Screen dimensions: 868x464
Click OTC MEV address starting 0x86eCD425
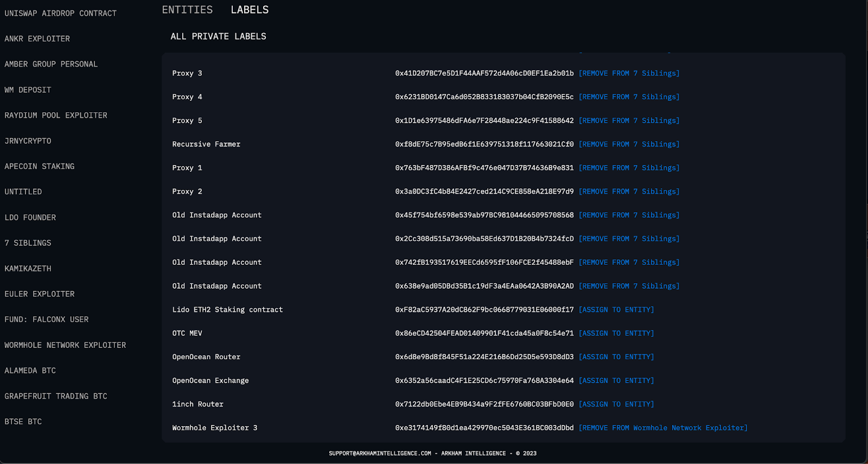(484, 333)
